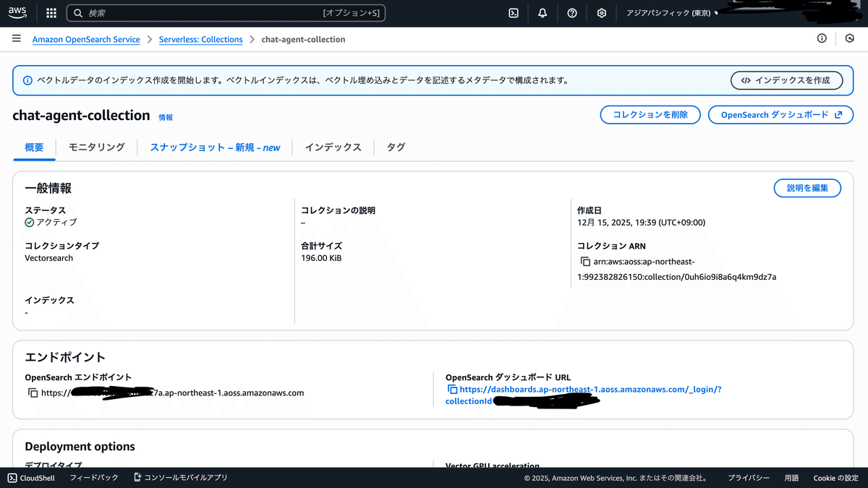Image resolution: width=868 pixels, height=488 pixels.
Task: Click the AWS logo to go home
Action: coord(17,12)
